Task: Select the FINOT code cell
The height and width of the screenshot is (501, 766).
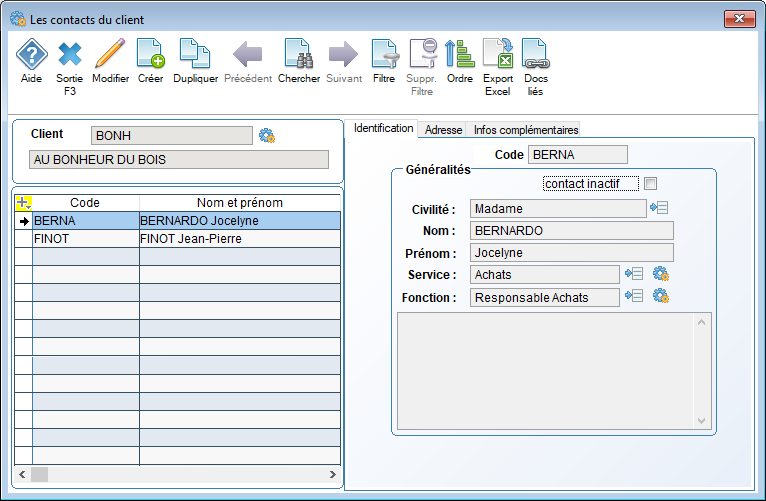Action: 86,239
